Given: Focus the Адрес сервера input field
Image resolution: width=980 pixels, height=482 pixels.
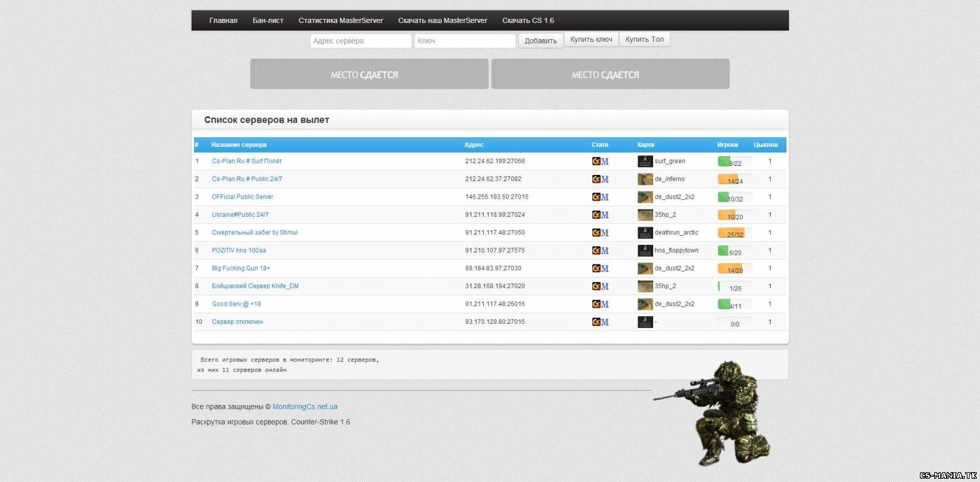Looking at the screenshot, I should coord(360,41).
